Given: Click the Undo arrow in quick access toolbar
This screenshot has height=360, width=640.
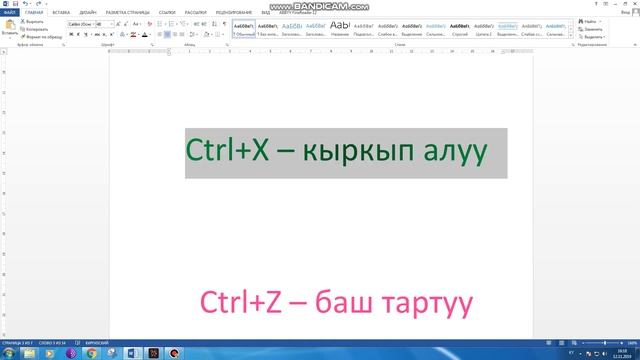Looking at the screenshot, I should point(25,4).
